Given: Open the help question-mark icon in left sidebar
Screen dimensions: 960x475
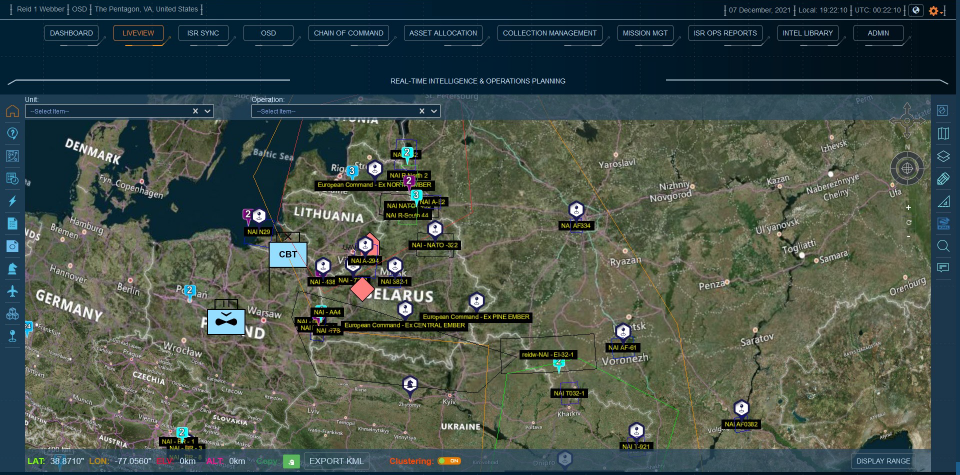Looking at the screenshot, I should [12, 133].
